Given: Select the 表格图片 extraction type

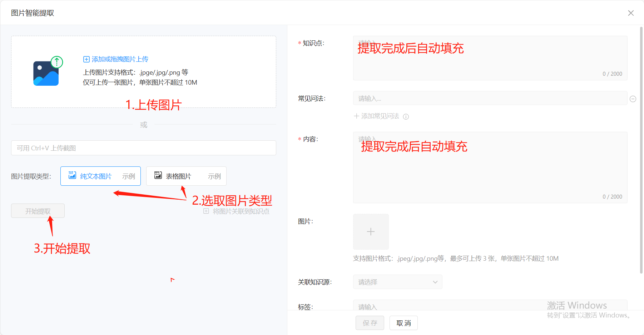Looking at the screenshot, I should point(186,176).
